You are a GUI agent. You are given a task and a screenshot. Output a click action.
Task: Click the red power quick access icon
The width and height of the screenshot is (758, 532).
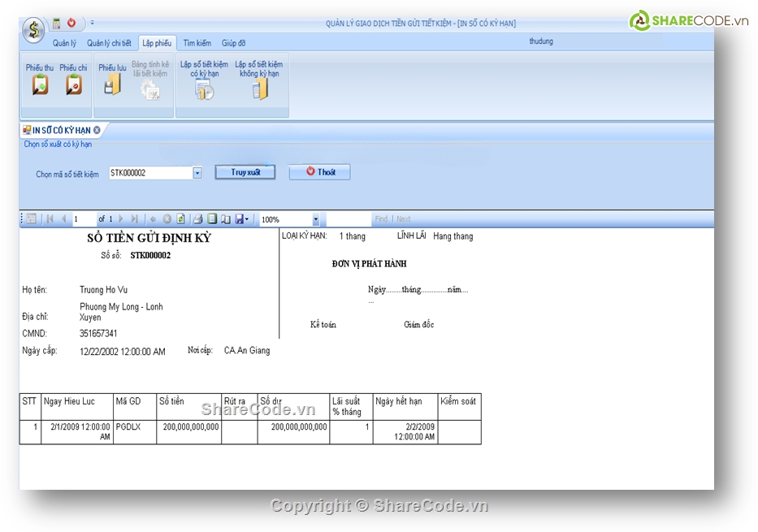coord(71,23)
